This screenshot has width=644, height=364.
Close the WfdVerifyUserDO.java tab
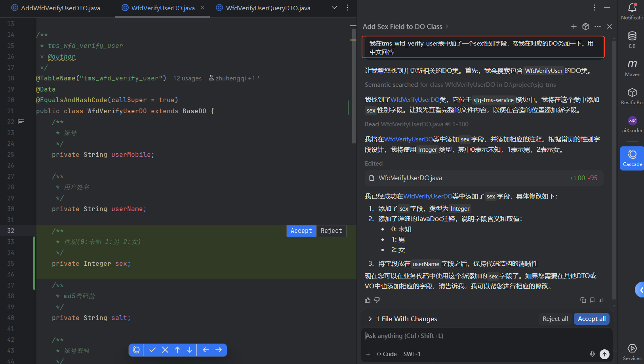pyautogui.click(x=202, y=8)
